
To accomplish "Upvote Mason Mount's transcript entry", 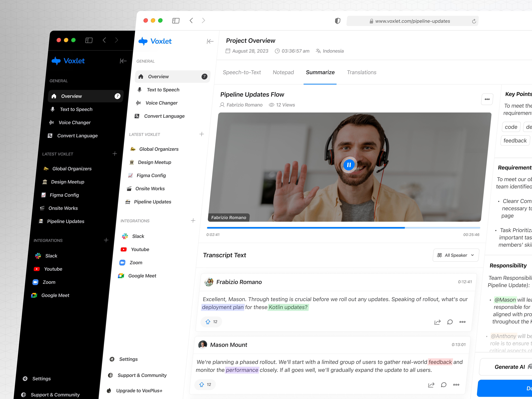I will pyautogui.click(x=202, y=385).
